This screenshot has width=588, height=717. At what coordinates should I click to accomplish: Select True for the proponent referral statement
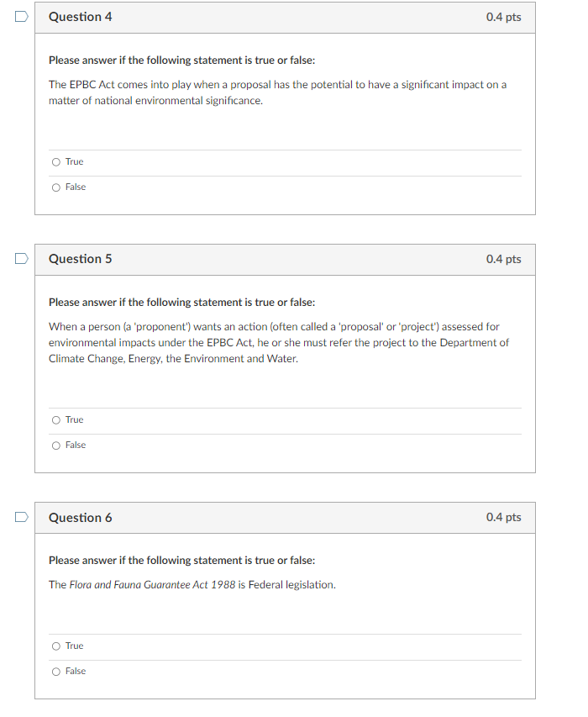click(55, 419)
